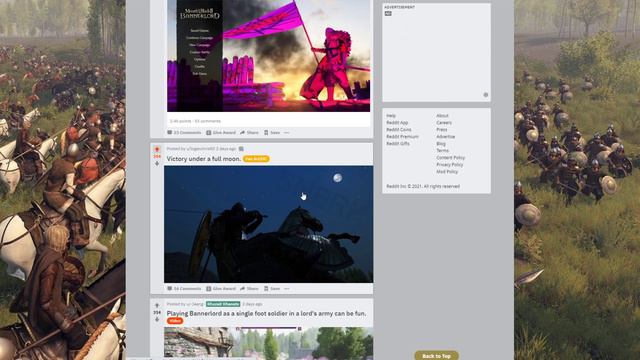Share the 'Victory under a full moon' post
Screen dimensions: 640x360
pyautogui.click(x=249, y=289)
